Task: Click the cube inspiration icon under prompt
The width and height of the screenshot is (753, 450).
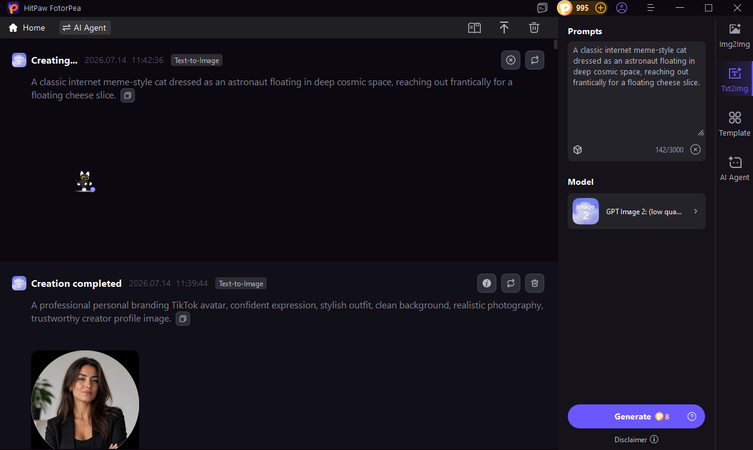Action: click(578, 150)
